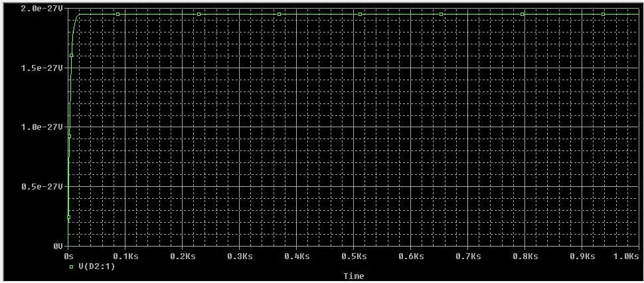Image resolution: width=644 pixels, height=283 pixels.
Task: Click the 0.8Ks X-axis label
Action: 524,256
